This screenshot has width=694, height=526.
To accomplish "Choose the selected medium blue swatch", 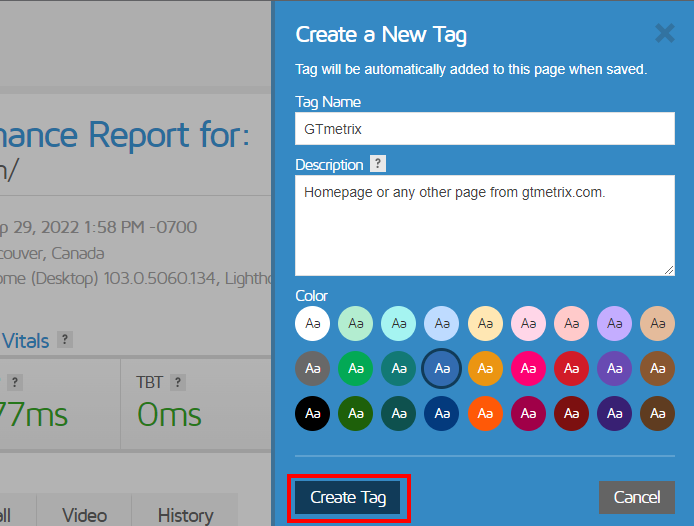I will 442,368.
